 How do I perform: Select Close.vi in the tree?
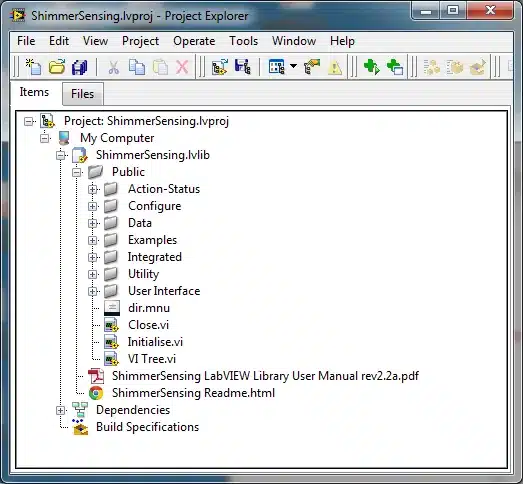click(148, 325)
